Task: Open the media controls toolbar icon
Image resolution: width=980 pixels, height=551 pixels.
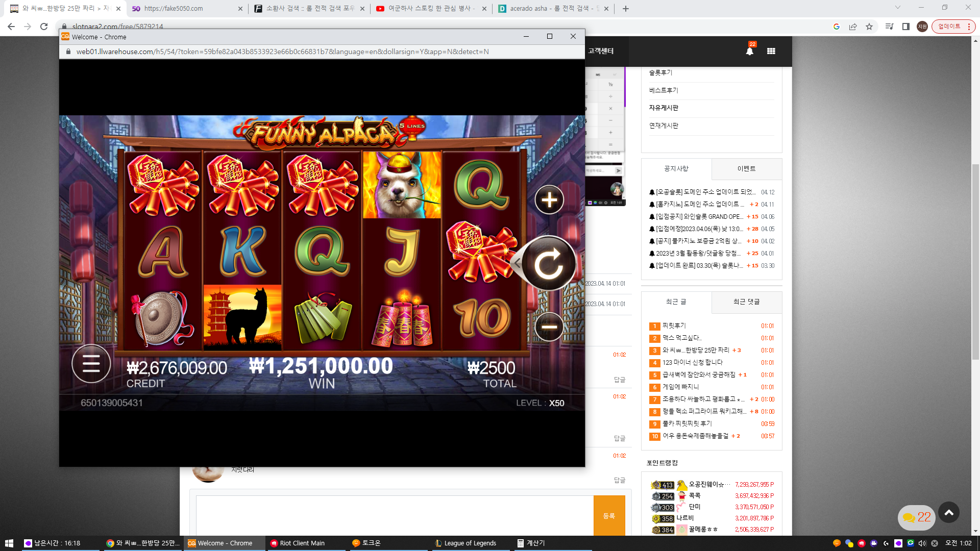Action: 889,27
